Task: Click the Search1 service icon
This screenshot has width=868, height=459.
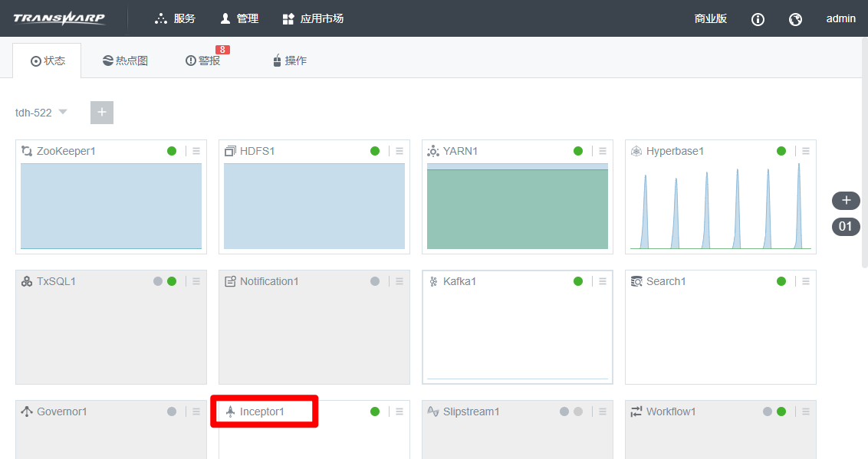Action: click(x=636, y=281)
